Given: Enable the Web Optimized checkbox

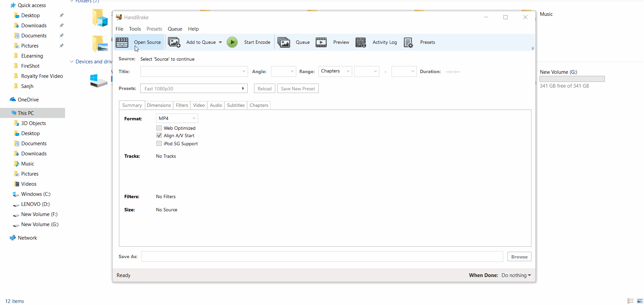Looking at the screenshot, I should pos(159,128).
